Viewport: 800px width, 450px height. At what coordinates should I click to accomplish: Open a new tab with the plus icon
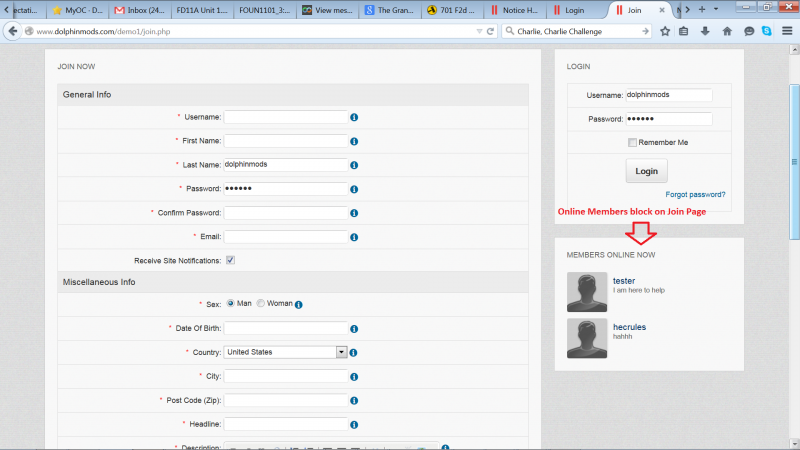[702, 9]
